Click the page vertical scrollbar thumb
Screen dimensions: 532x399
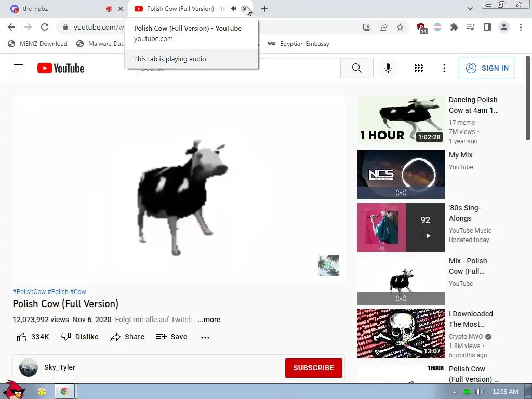tap(528, 98)
